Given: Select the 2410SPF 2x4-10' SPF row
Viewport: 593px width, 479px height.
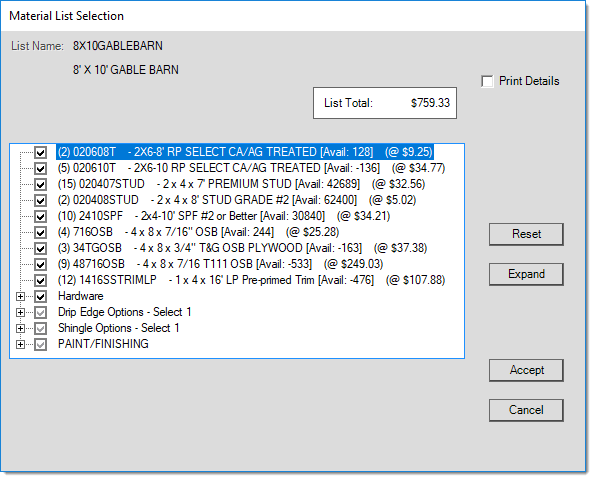Looking at the screenshot, I should click(x=224, y=216).
